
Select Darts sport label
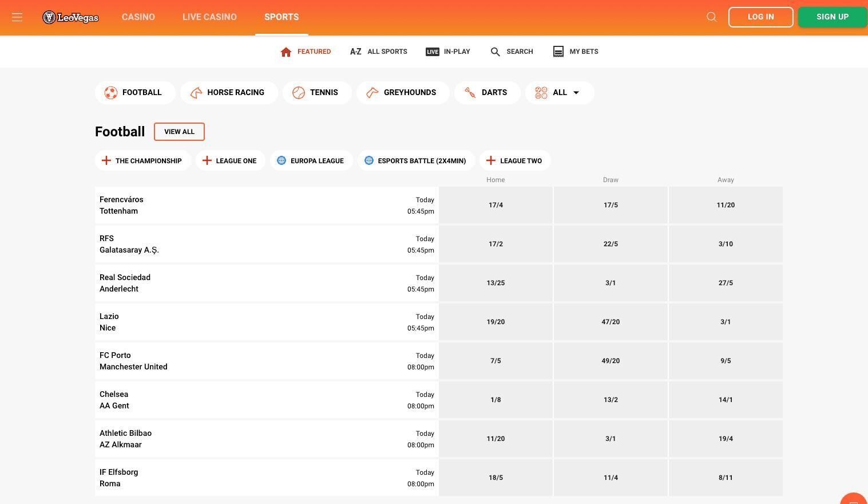[494, 93]
